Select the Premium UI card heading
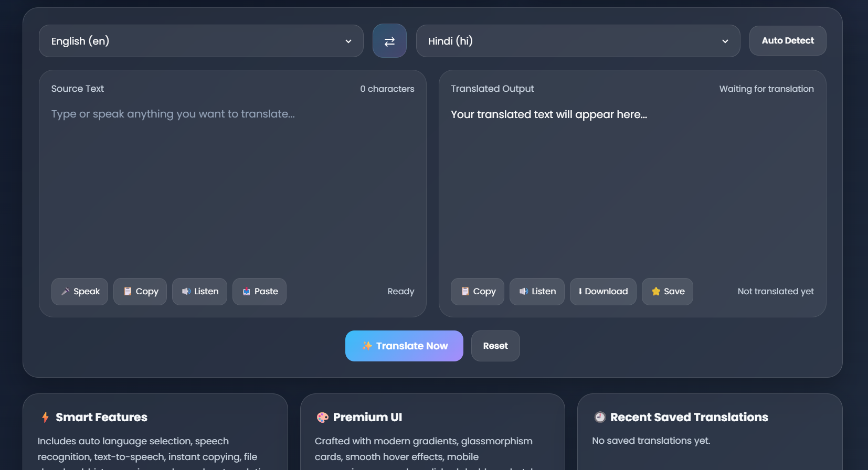The height and width of the screenshot is (470, 868). click(367, 418)
